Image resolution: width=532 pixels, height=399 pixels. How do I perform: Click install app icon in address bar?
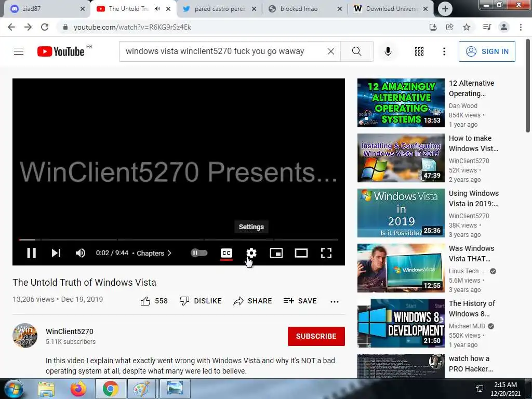pos(433,27)
